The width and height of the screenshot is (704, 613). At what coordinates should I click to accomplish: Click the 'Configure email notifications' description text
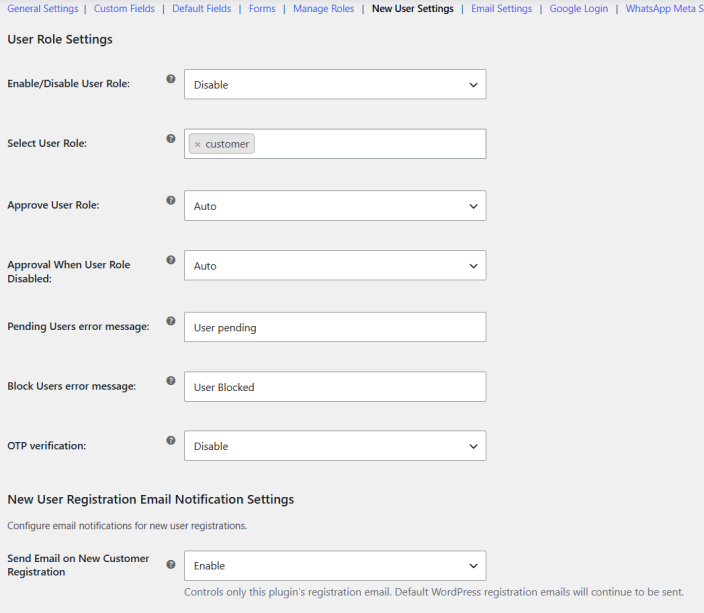[127, 525]
